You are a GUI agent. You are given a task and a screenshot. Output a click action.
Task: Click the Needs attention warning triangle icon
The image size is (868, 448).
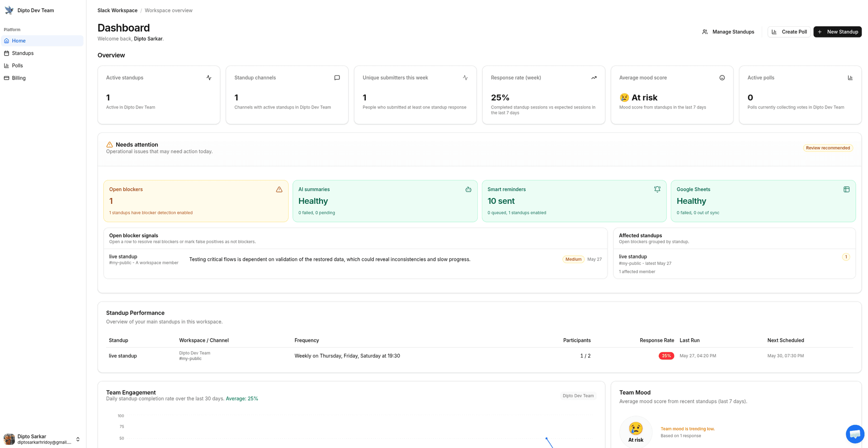pyautogui.click(x=109, y=145)
